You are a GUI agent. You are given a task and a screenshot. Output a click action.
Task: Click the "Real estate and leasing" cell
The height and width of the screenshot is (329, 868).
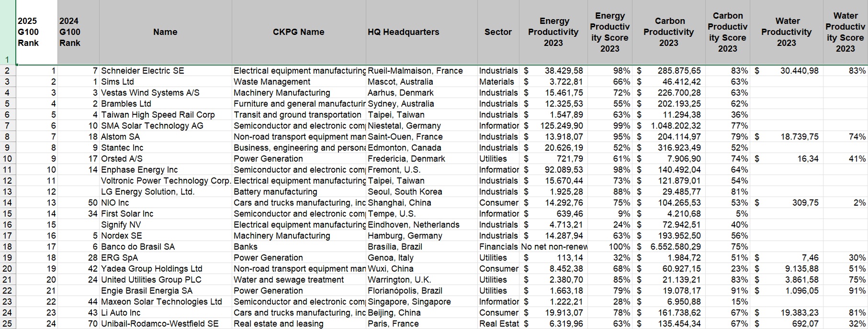[x=299, y=324]
